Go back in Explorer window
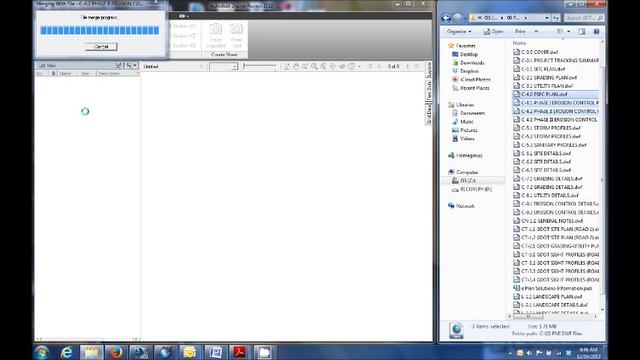640x360 pixels. 446,18
